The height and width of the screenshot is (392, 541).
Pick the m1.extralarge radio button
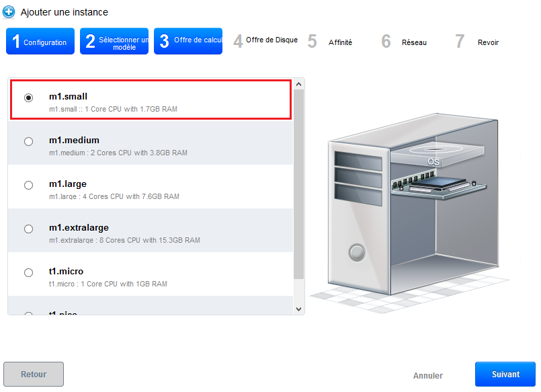point(28,229)
